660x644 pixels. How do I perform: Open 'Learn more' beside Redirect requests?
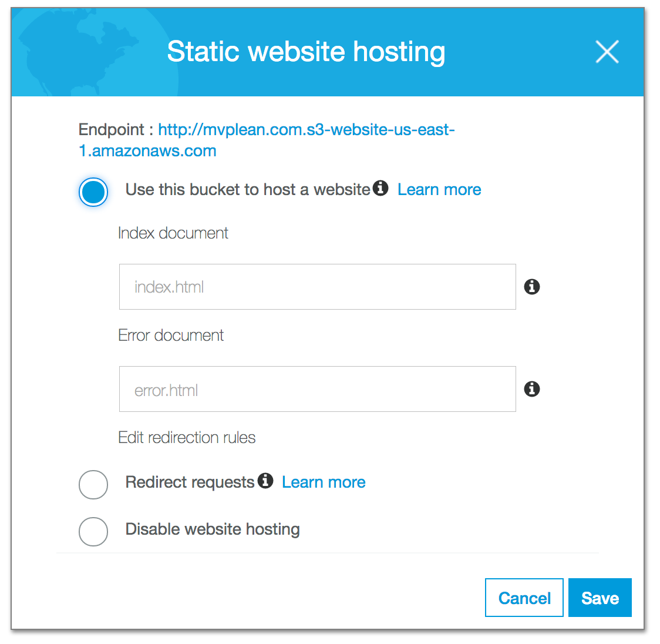pos(324,482)
